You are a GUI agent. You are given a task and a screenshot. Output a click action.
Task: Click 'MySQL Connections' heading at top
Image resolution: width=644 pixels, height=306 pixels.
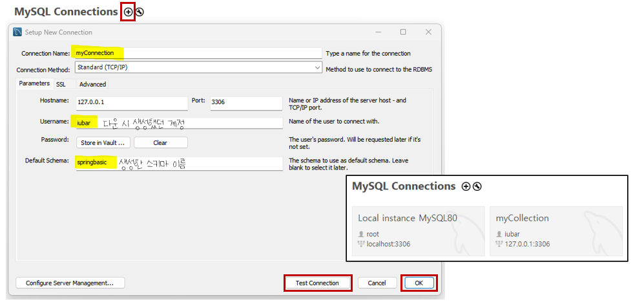tap(66, 12)
